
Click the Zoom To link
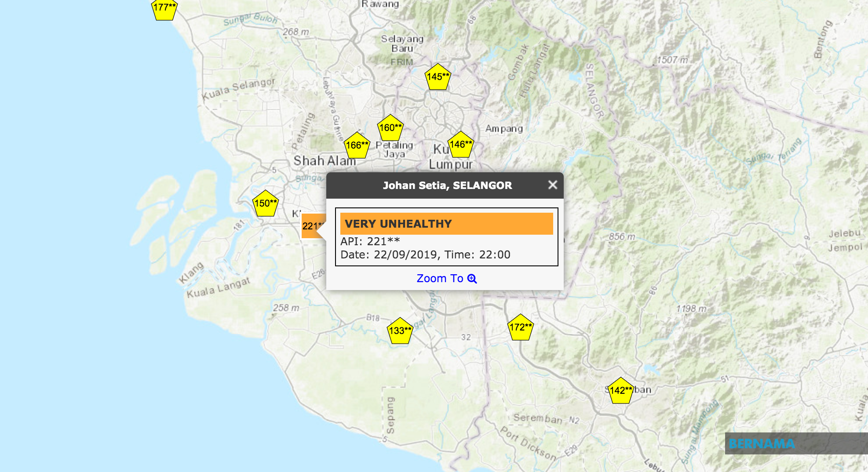click(440, 279)
